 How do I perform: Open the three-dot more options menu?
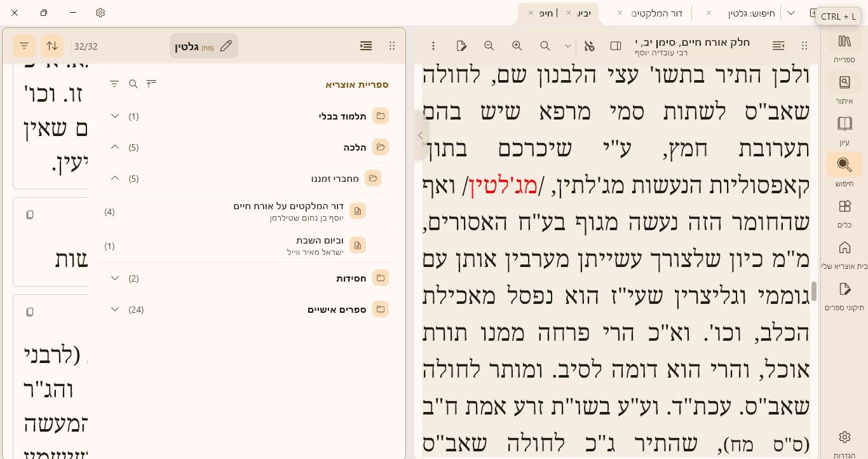pyautogui.click(x=433, y=46)
